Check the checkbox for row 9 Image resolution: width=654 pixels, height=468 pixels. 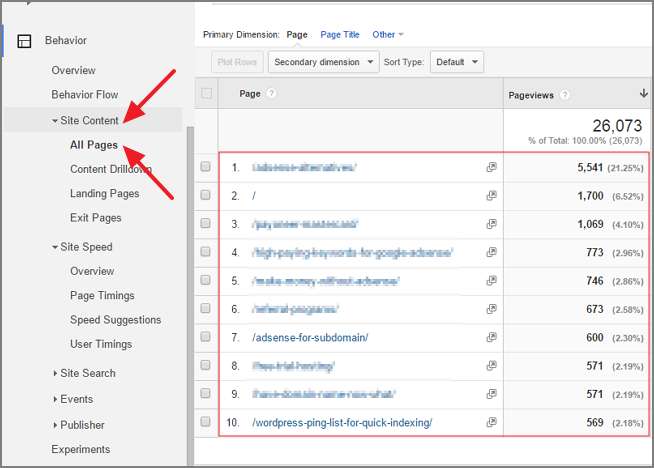coord(205,393)
